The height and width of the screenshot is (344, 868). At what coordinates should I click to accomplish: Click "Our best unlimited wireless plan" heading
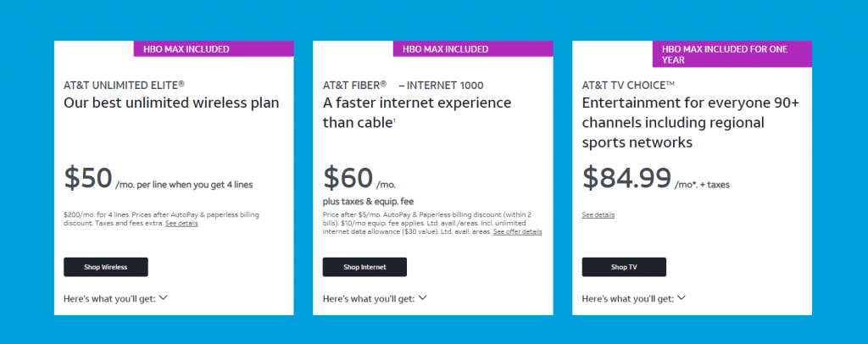pyautogui.click(x=171, y=103)
